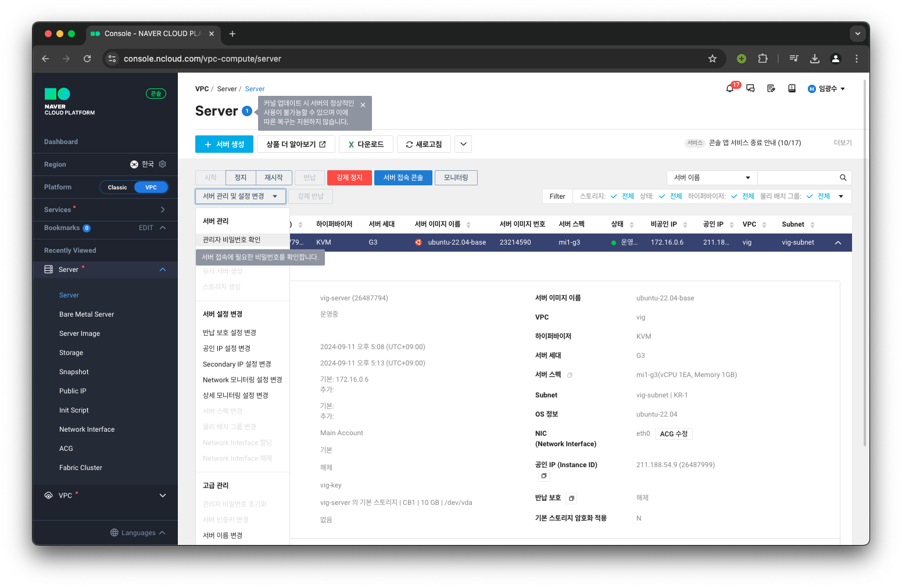This screenshot has width=902, height=588.
Task: Collapse the Server sidebar section
Action: click(163, 270)
